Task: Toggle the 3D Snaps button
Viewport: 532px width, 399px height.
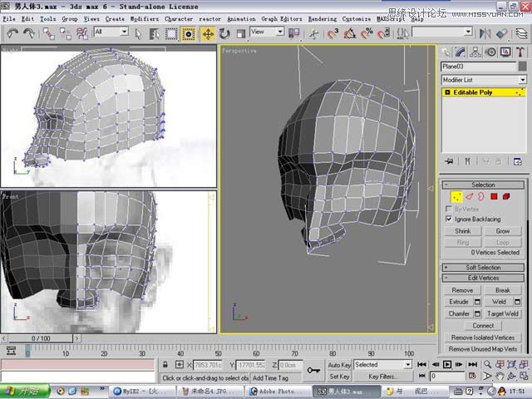Action: (x=332, y=33)
